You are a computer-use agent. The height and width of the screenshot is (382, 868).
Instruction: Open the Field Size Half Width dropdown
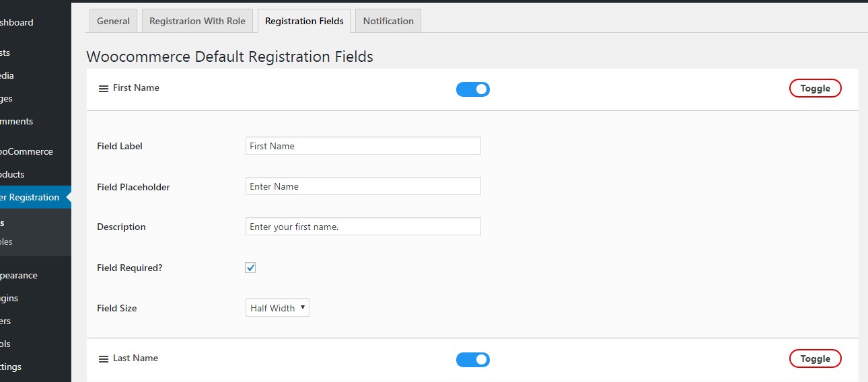click(277, 308)
